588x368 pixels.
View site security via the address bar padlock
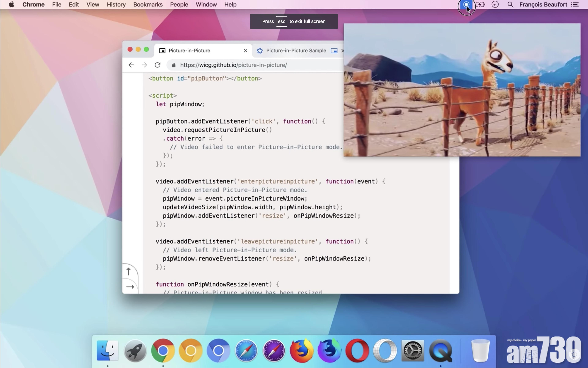click(x=173, y=65)
